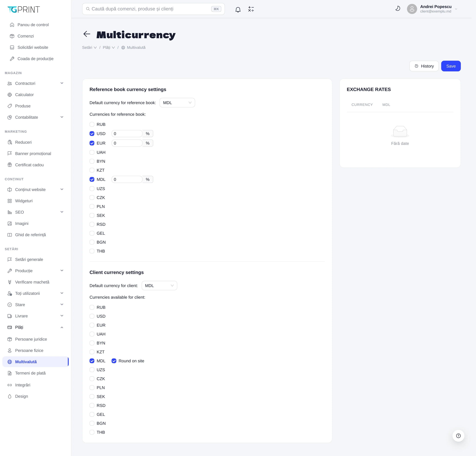This screenshot has width=476, height=456.
Task: Click the Comenzi box icon
Action: point(12,36)
